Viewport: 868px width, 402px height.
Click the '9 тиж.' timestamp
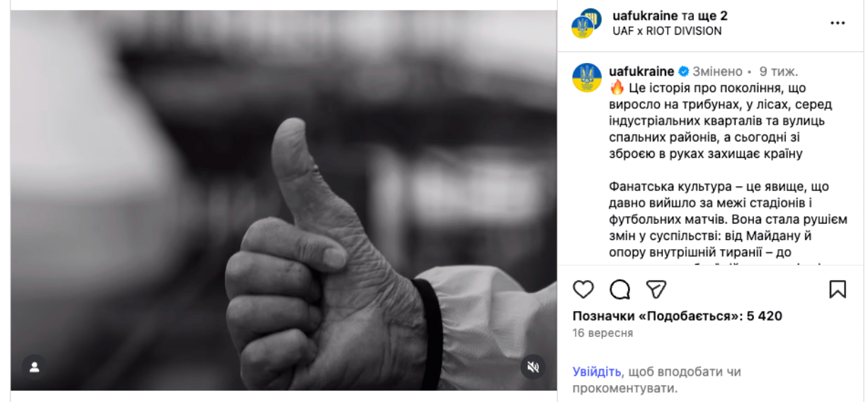(779, 71)
